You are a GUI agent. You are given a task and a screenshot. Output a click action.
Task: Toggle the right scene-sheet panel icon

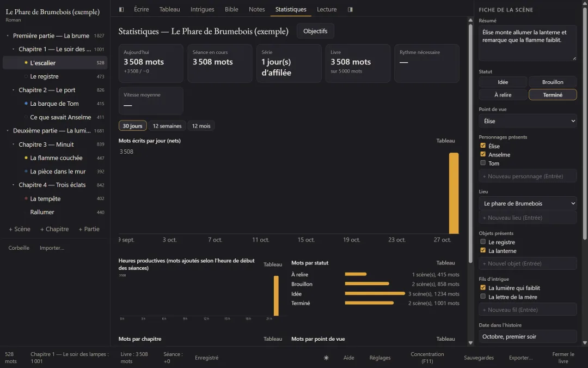point(350,9)
